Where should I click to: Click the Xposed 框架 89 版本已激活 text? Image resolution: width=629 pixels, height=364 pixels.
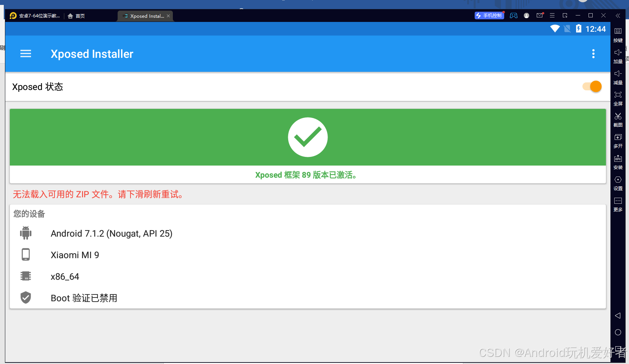(306, 175)
